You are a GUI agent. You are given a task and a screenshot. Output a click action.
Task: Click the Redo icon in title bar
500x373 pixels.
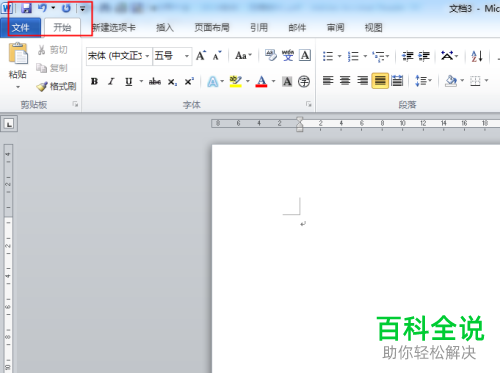(66, 8)
